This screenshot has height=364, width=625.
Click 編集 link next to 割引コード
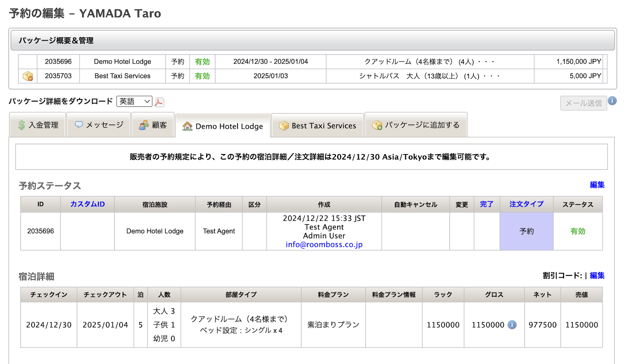[x=597, y=275]
